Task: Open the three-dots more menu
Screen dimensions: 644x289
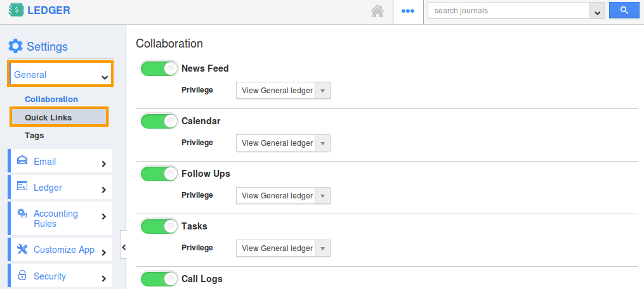Action: pyautogui.click(x=407, y=11)
